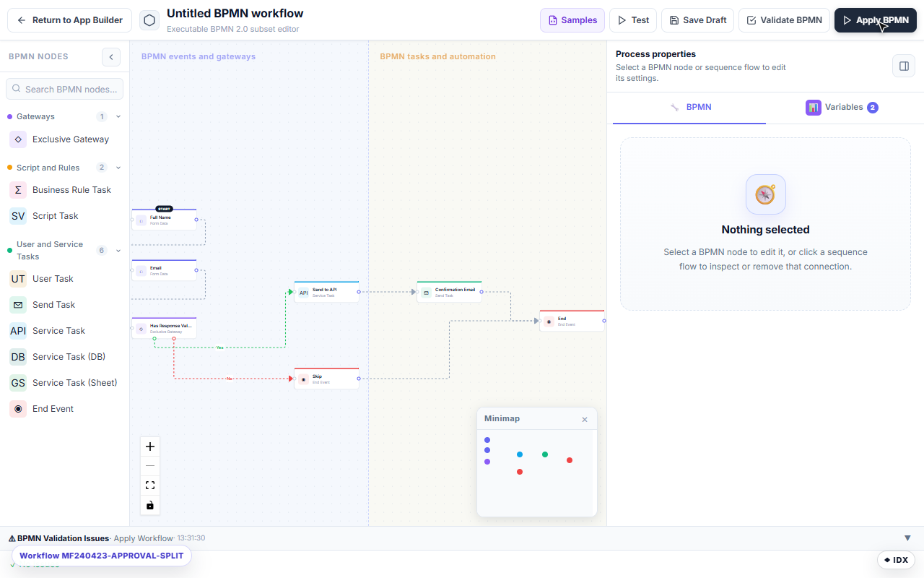This screenshot has height=578, width=924.
Task: Toggle the right properties panel
Action: coord(904,66)
